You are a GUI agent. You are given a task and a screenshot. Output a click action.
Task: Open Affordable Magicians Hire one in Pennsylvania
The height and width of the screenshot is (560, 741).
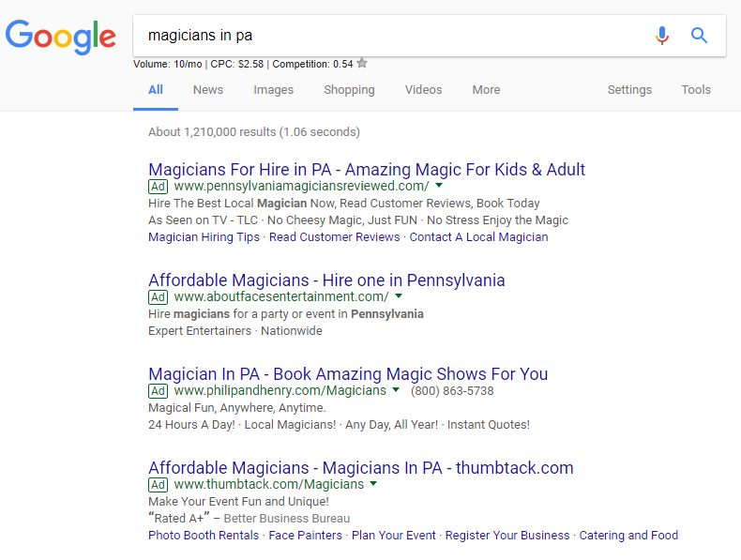[326, 280]
